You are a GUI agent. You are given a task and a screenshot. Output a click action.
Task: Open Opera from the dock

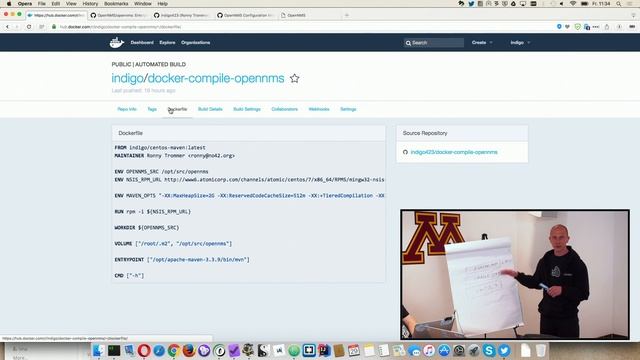(x=144, y=351)
